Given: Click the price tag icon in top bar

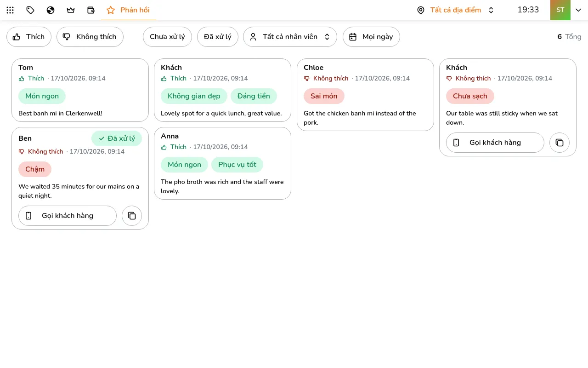Looking at the screenshot, I should click(30, 10).
